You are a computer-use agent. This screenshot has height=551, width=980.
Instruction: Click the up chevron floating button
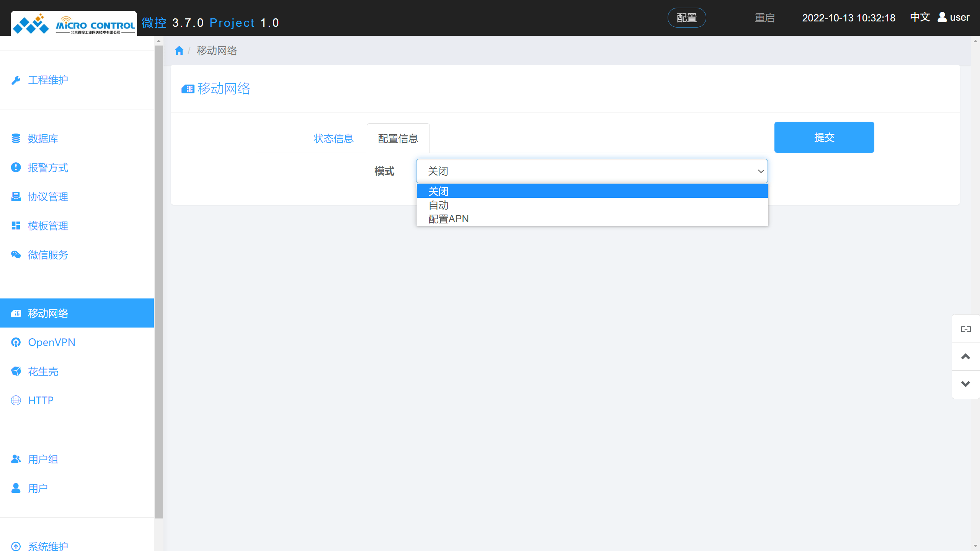[x=965, y=357]
